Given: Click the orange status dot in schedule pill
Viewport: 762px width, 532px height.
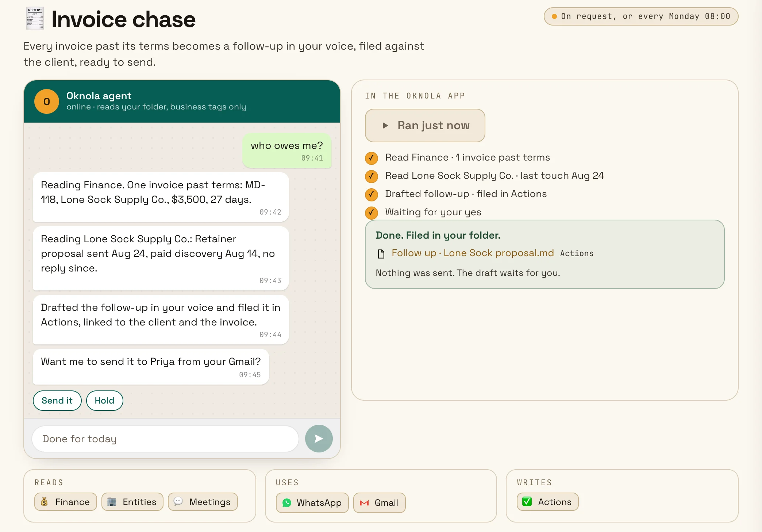Looking at the screenshot, I should (x=554, y=16).
